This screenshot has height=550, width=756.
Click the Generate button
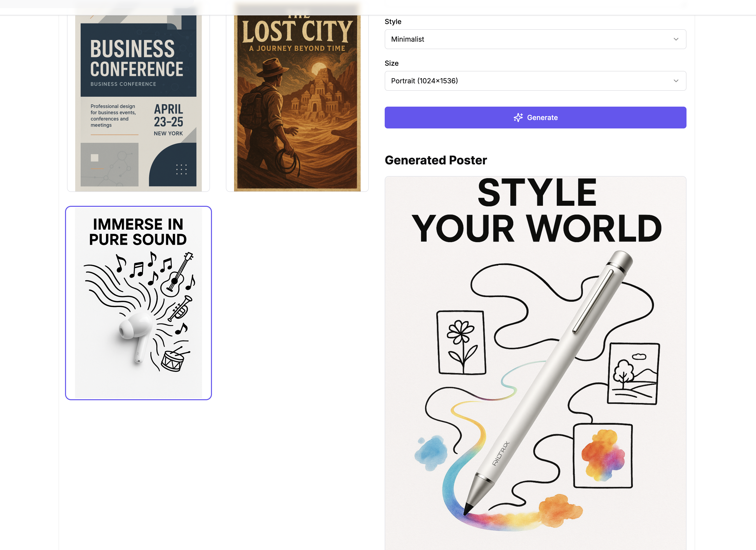535,118
